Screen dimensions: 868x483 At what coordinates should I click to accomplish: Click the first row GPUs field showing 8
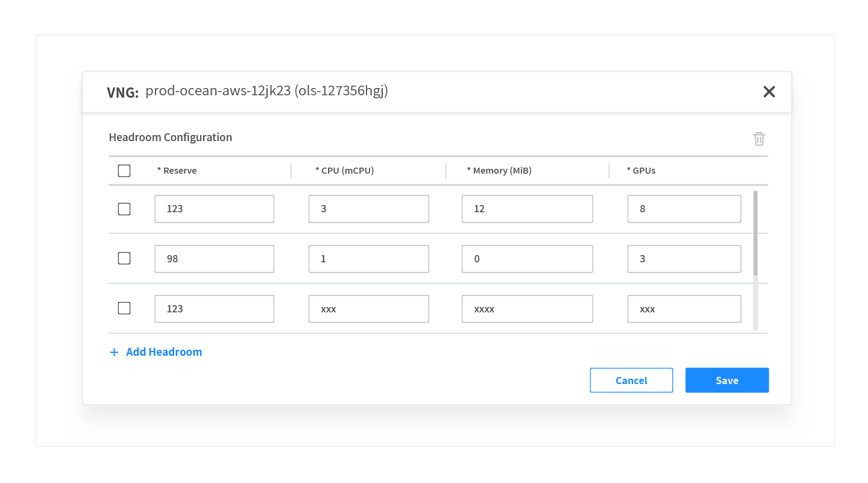pos(684,209)
